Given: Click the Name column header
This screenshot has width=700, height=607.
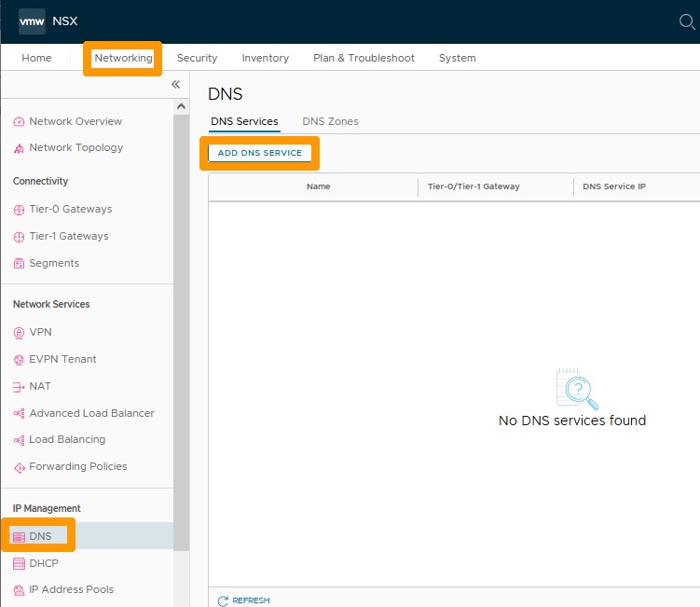Looking at the screenshot, I should coord(318,186).
